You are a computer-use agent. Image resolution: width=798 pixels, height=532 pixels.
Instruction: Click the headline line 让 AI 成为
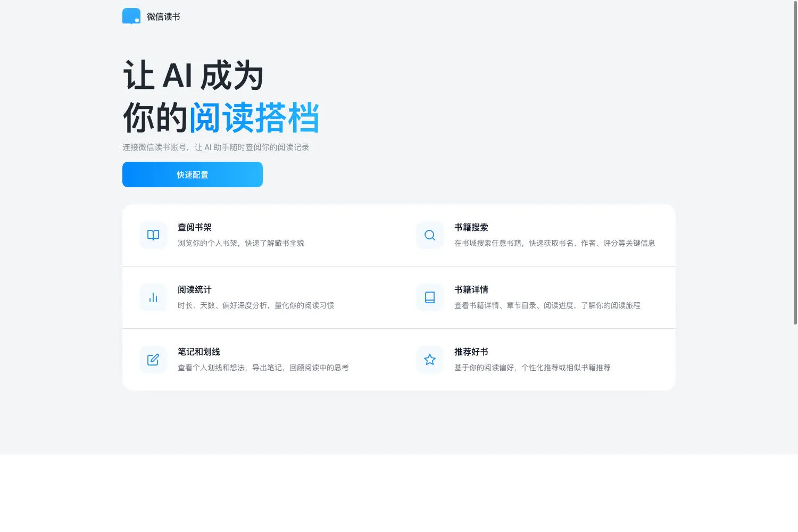point(194,75)
